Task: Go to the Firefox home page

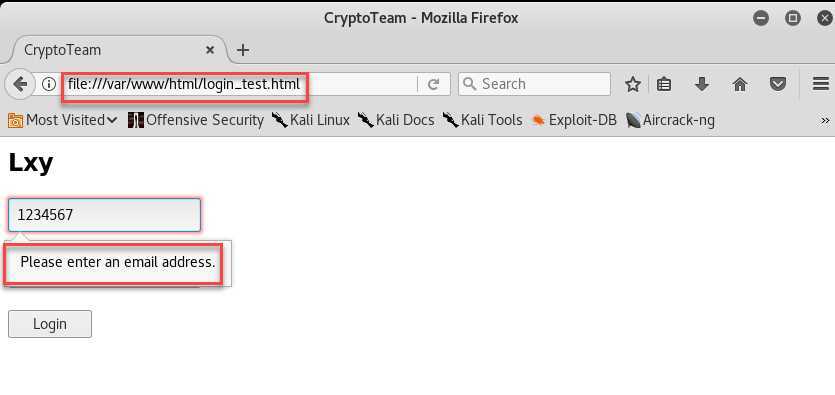Action: coord(740,84)
